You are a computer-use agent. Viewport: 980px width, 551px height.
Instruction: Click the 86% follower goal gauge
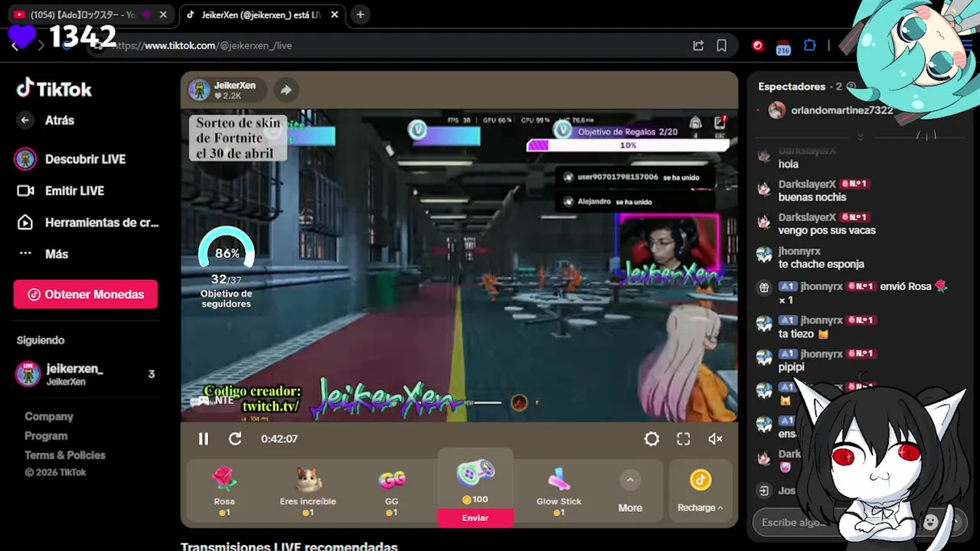tap(227, 249)
